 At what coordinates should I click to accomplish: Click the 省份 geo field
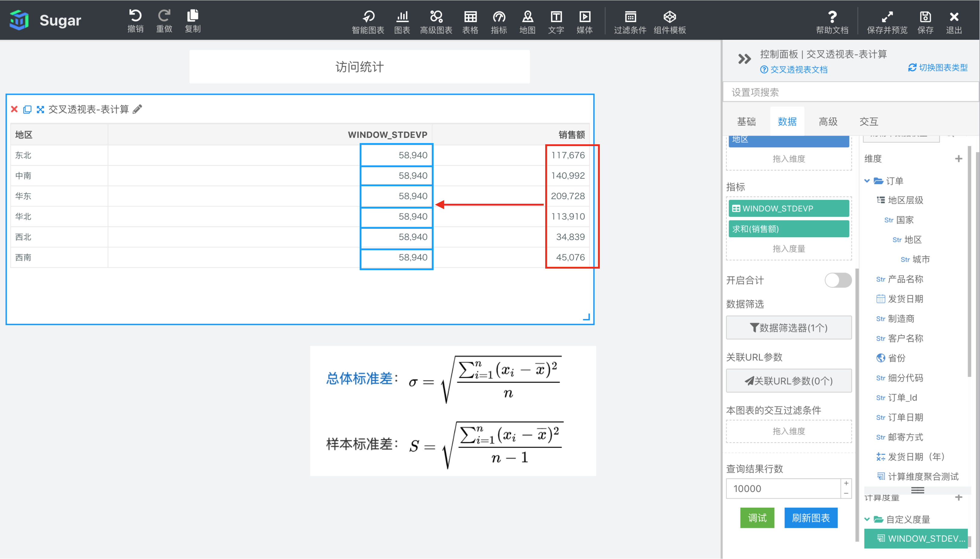[891, 358]
